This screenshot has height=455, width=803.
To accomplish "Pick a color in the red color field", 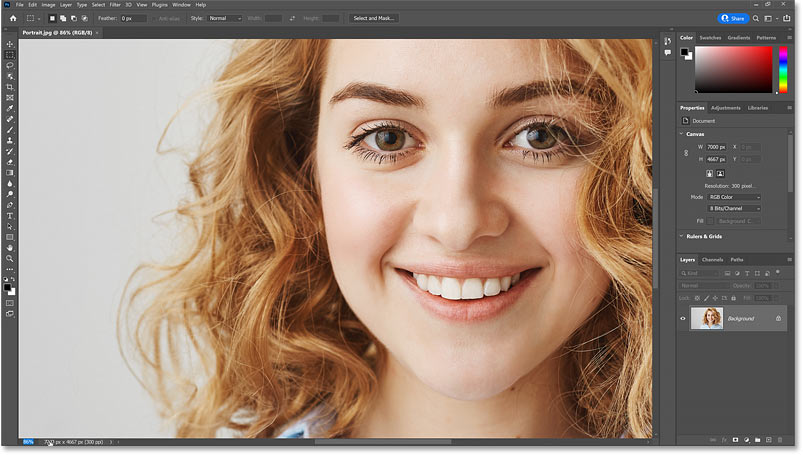I will 733,70.
